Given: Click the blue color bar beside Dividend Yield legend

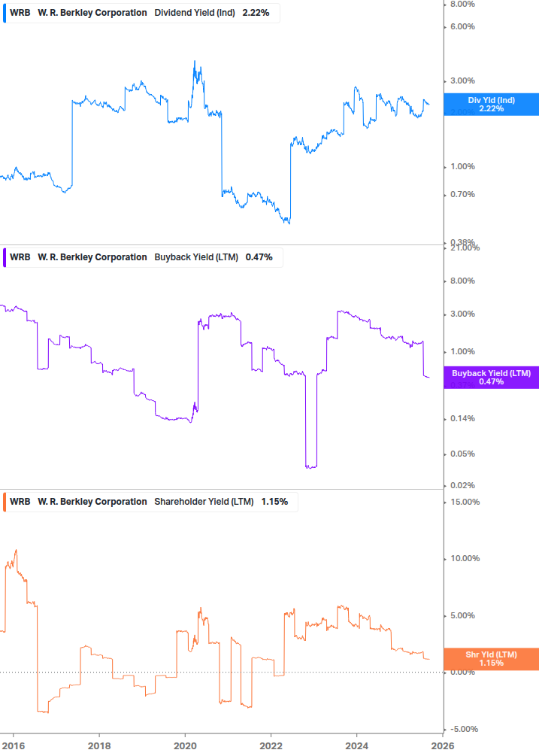Looking at the screenshot, I should pos(5,13).
